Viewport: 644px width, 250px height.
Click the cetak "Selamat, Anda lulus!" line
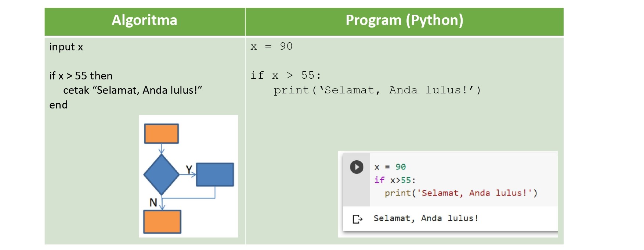point(133,90)
